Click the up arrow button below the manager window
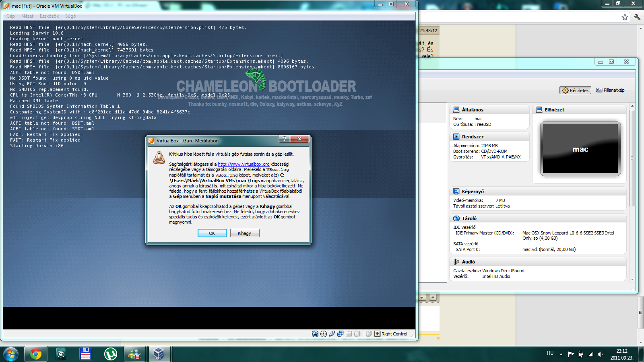This screenshot has width=644, height=362. [433, 298]
